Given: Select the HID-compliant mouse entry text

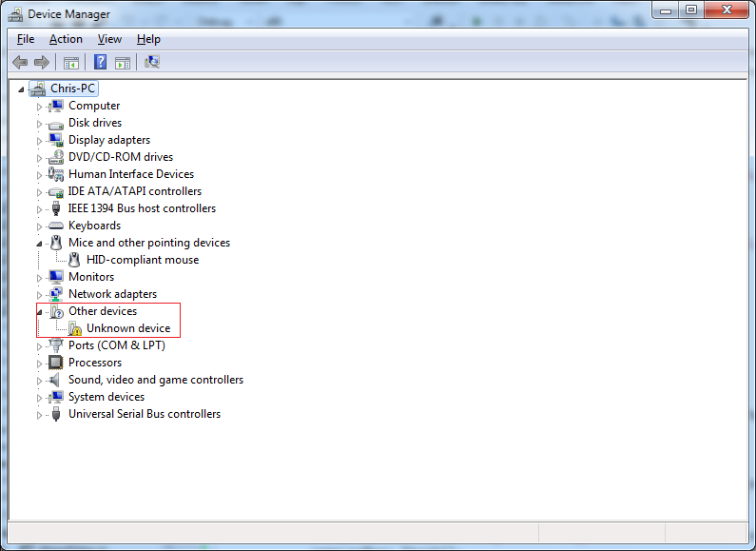Looking at the screenshot, I should pyautogui.click(x=143, y=260).
